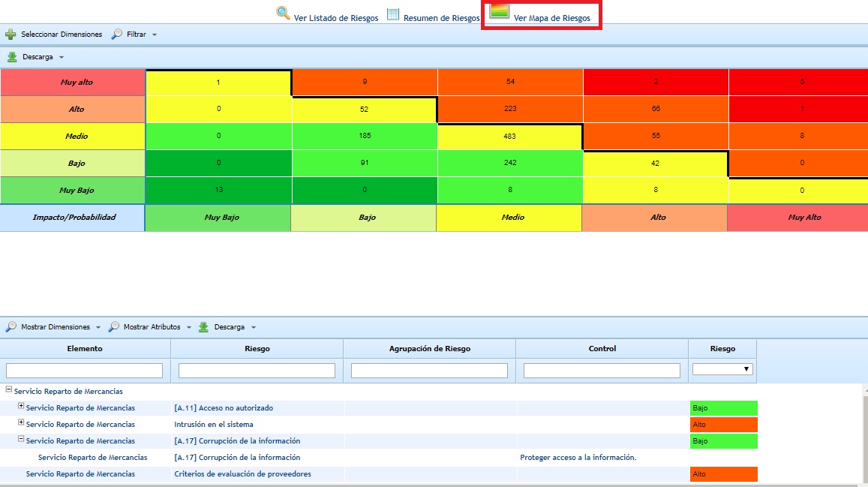Open the Filtrar dropdown arrow
Viewport: 868px width, 487px height.
[154, 35]
